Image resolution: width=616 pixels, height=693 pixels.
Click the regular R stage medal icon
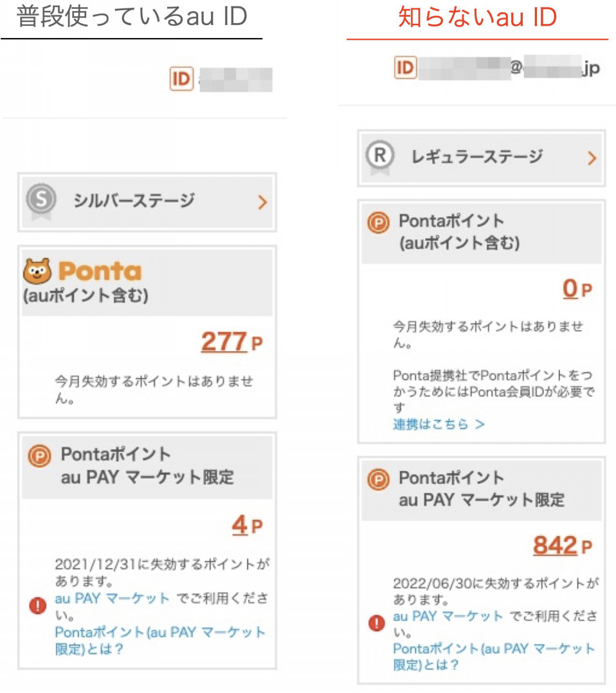coord(380,158)
